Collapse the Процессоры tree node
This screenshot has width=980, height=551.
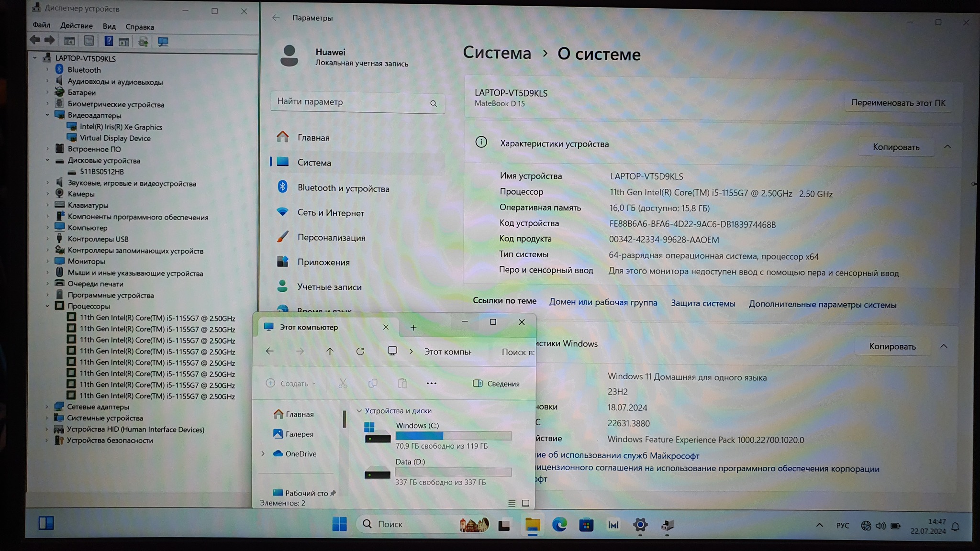[x=47, y=306]
